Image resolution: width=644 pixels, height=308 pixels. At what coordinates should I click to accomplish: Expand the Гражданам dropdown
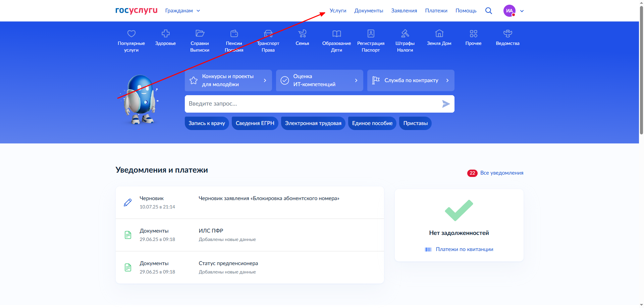tap(182, 11)
